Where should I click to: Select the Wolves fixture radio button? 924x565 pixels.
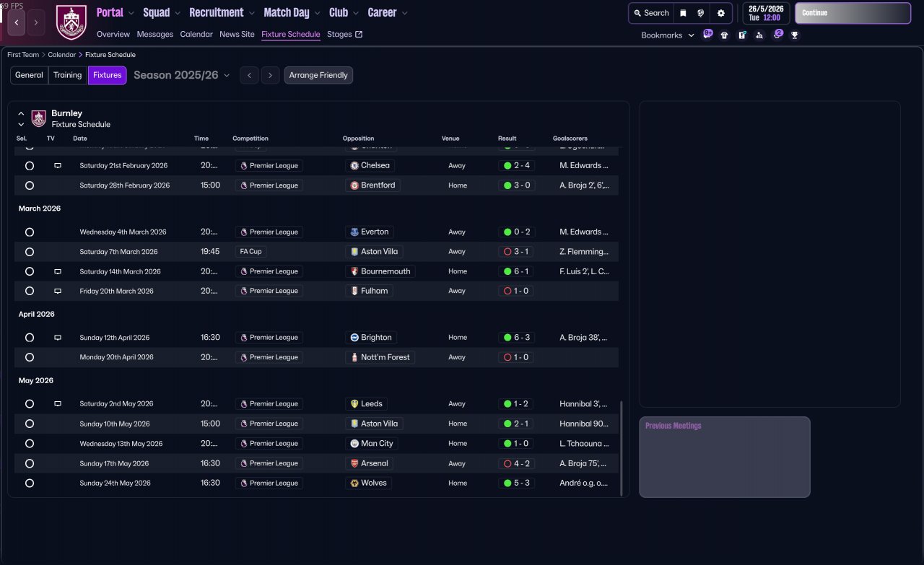click(30, 483)
